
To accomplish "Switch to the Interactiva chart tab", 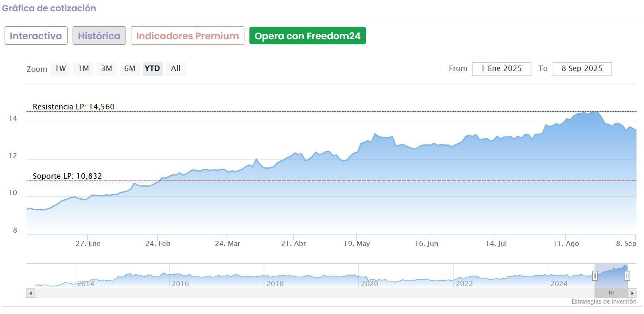I will [36, 36].
